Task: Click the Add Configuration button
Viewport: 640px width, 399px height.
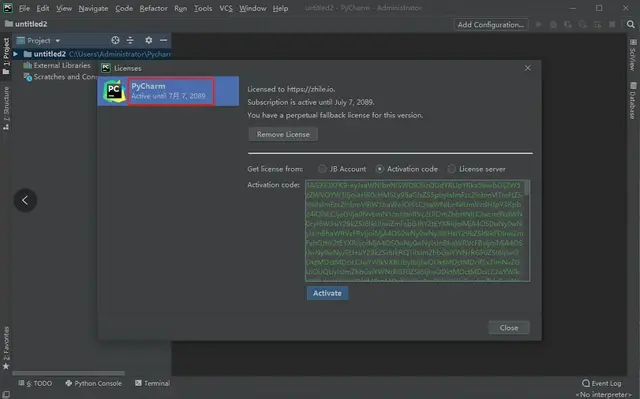Action: coord(491,24)
